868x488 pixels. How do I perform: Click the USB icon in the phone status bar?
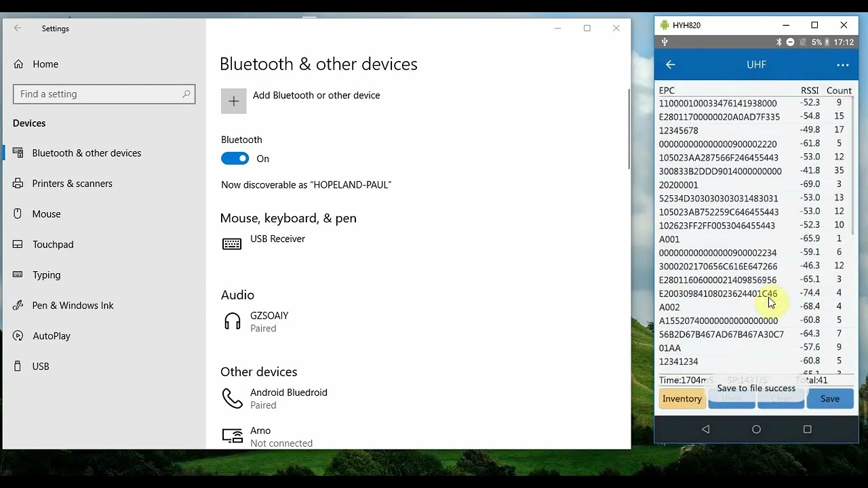pos(665,42)
